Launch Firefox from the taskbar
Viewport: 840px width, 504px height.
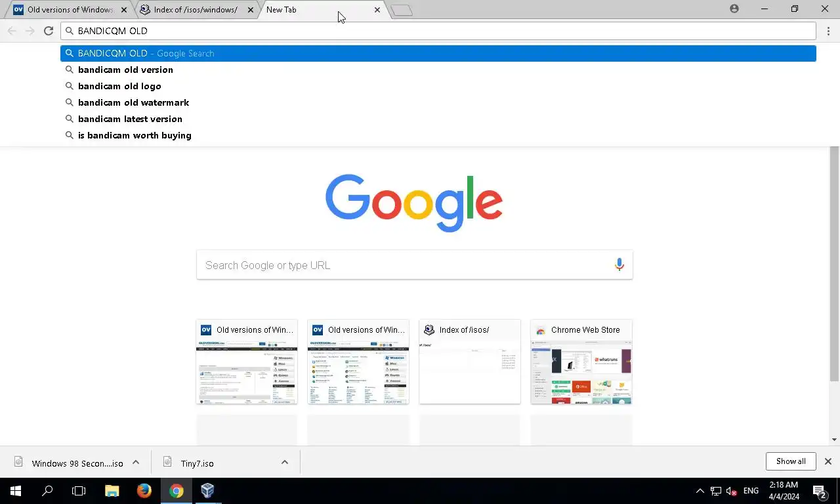(x=144, y=491)
